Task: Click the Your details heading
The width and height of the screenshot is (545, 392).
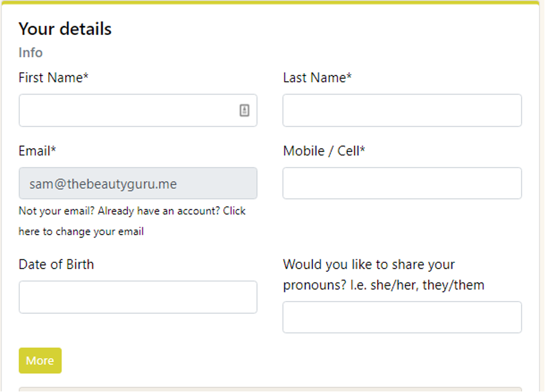Action: click(x=65, y=29)
